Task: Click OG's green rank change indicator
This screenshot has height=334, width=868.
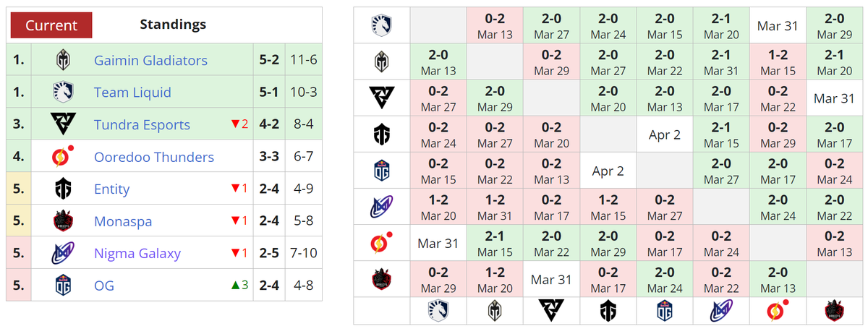Action: [x=239, y=285]
